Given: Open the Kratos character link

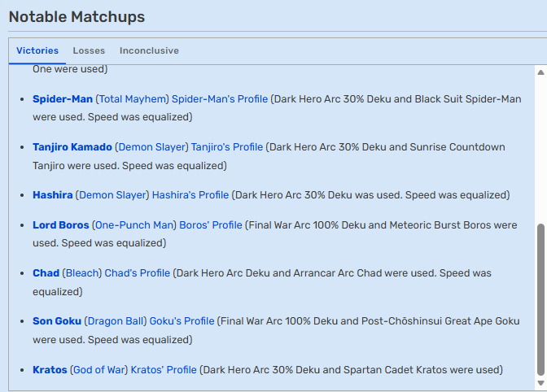Looking at the screenshot, I should [x=50, y=370].
